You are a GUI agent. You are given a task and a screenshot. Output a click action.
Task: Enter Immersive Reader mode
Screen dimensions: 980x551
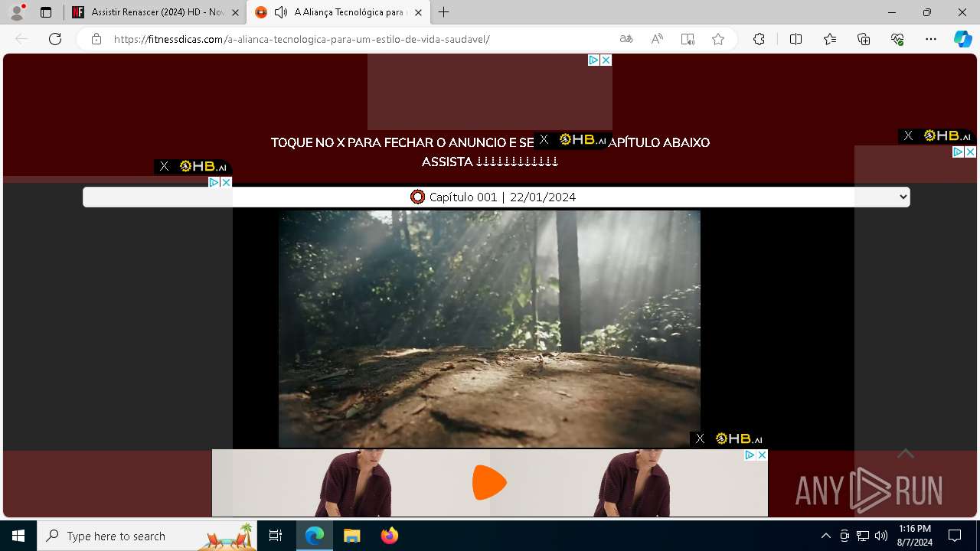tap(688, 39)
